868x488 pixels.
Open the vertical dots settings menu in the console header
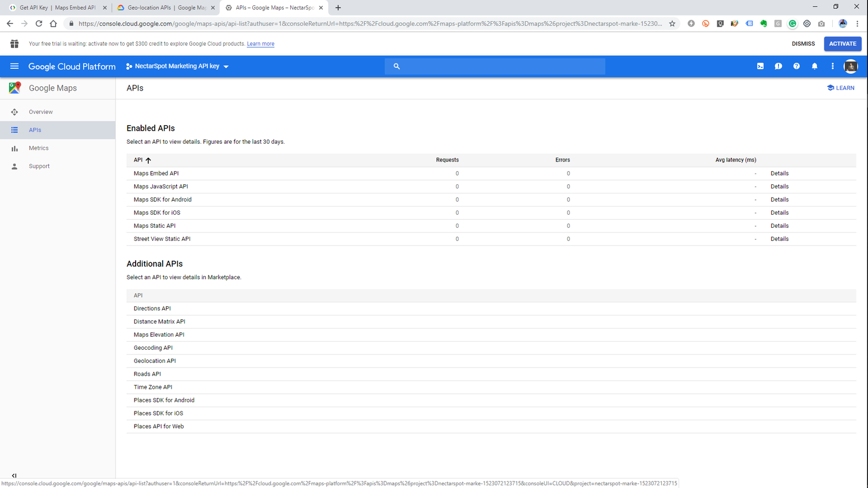click(832, 66)
